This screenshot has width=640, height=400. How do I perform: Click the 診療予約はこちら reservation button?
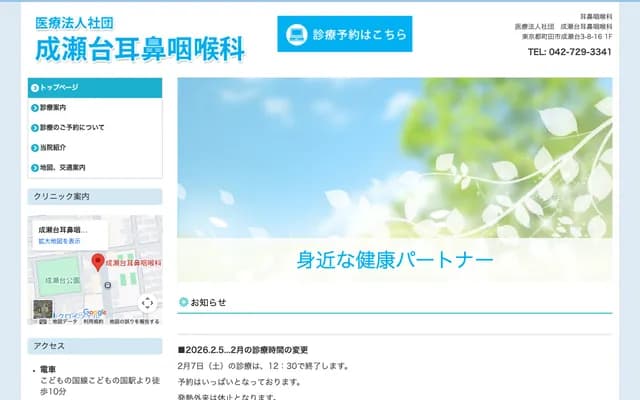coord(343,34)
